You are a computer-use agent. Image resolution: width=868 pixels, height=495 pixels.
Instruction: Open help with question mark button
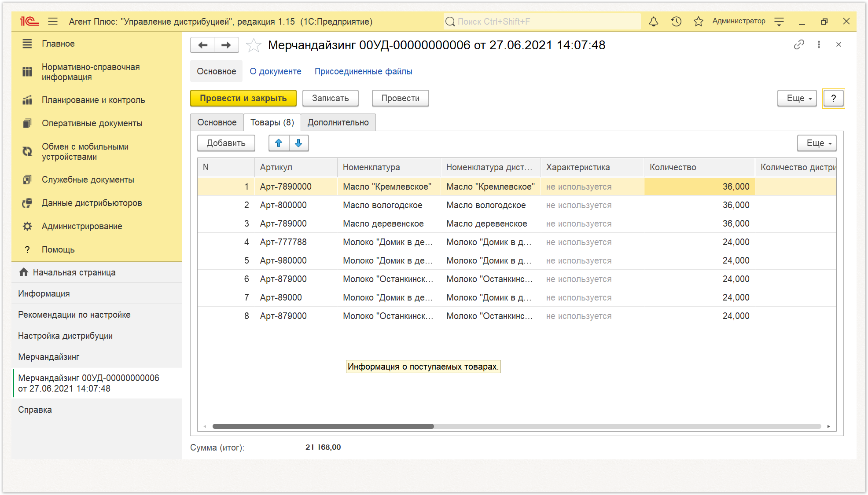coord(833,98)
